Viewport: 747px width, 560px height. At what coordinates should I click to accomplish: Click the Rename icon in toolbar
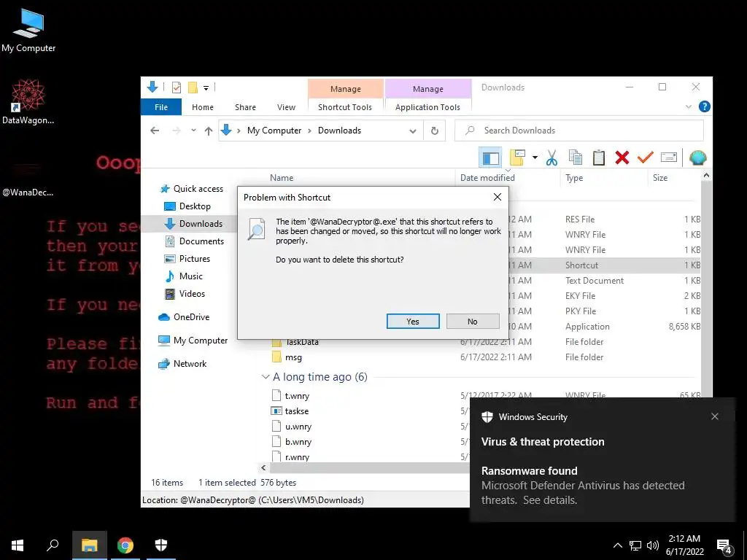[x=669, y=157]
